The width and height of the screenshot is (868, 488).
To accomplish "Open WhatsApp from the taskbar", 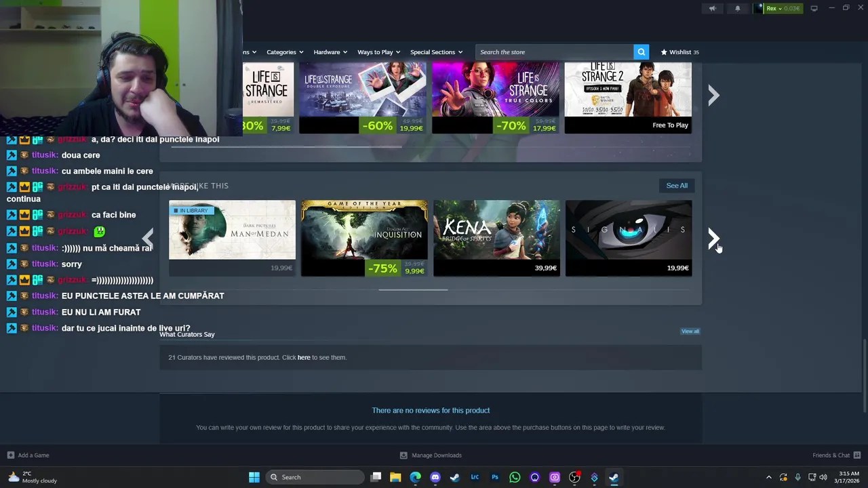I will point(515,477).
